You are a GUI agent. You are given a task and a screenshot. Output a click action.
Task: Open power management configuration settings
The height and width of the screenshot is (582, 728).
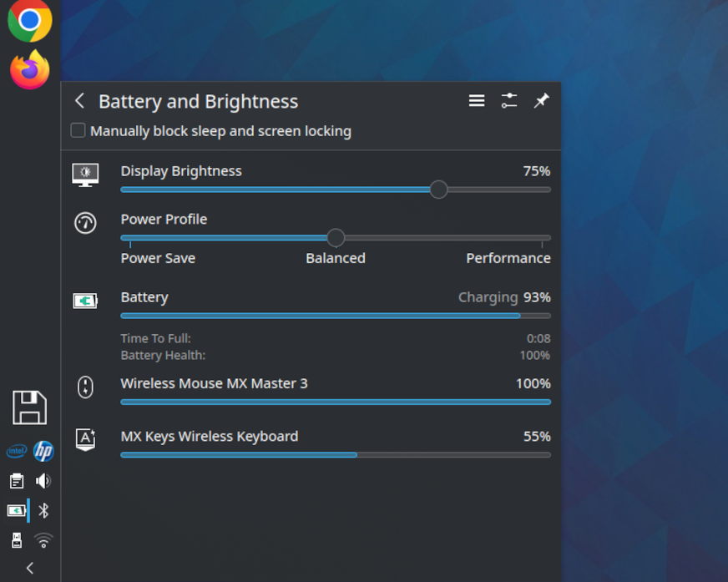(x=508, y=100)
